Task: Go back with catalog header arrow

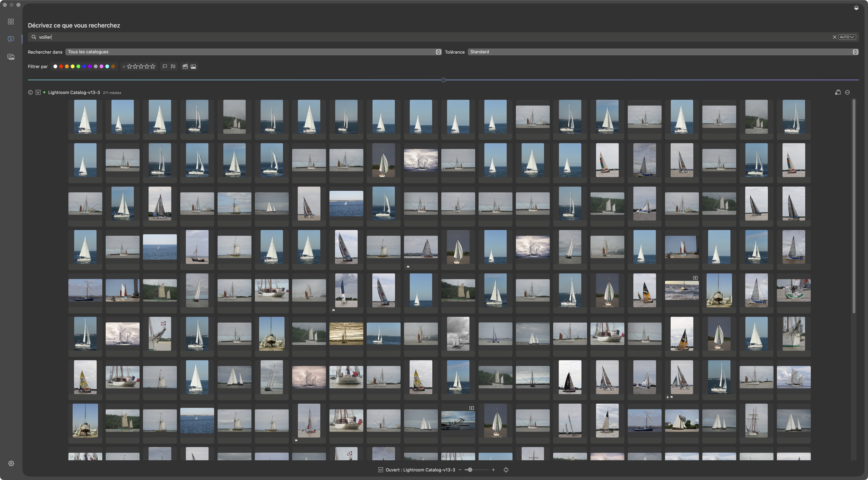Action: [30, 92]
